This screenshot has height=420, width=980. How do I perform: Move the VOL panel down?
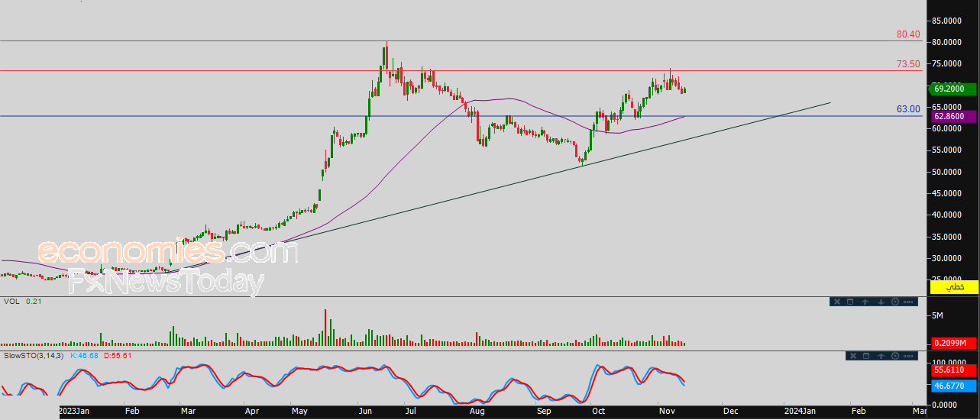881,302
